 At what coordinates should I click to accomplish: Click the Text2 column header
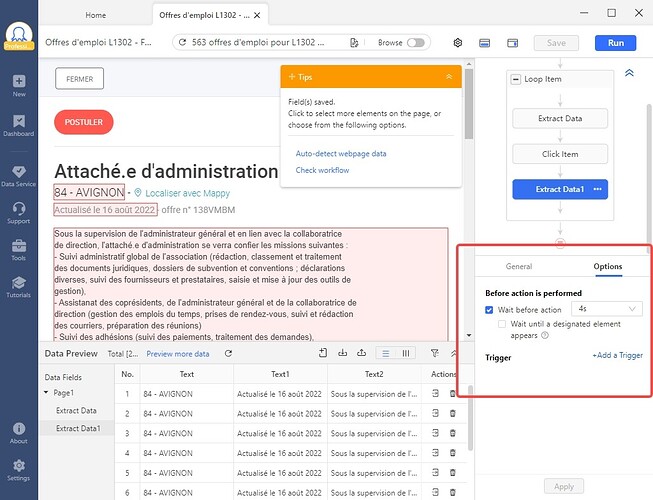[374, 374]
